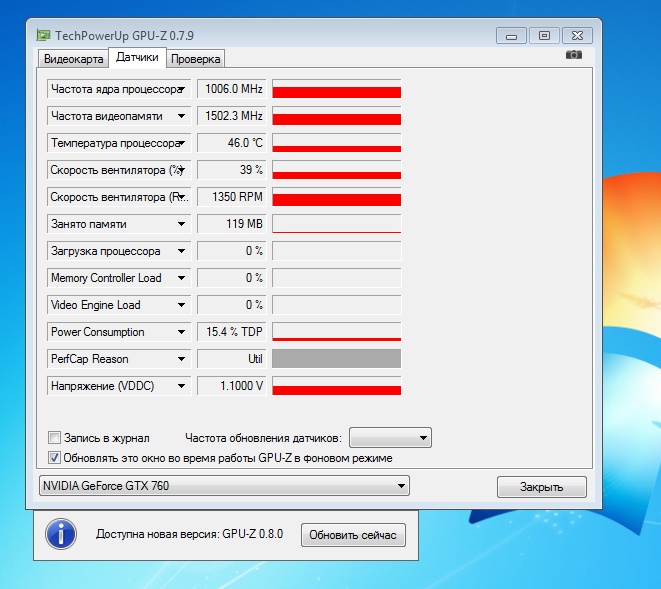
Task: Open the Проверка tab
Action: [195, 59]
